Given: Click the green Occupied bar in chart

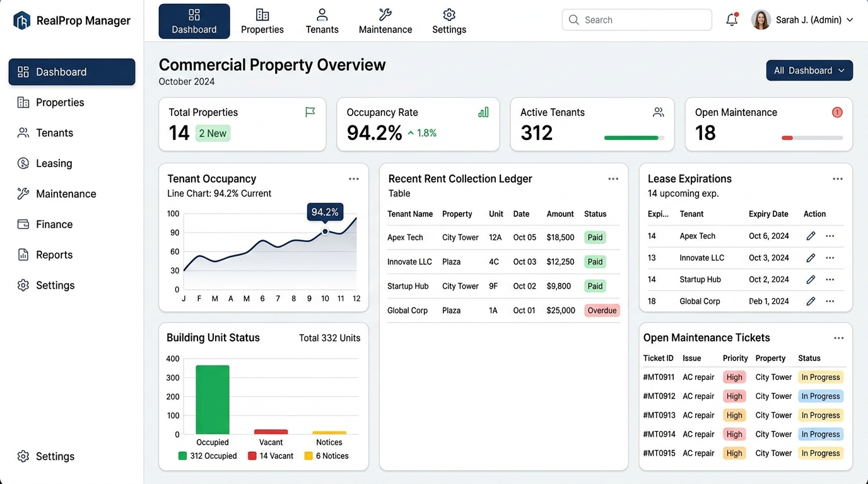Looking at the screenshot, I should pyautogui.click(x=213, y=400).
